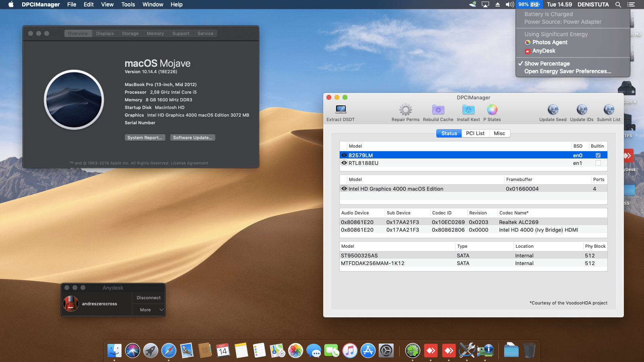
Task: Click the 0x01660004 framebuffer value
Action: (522, 189)
